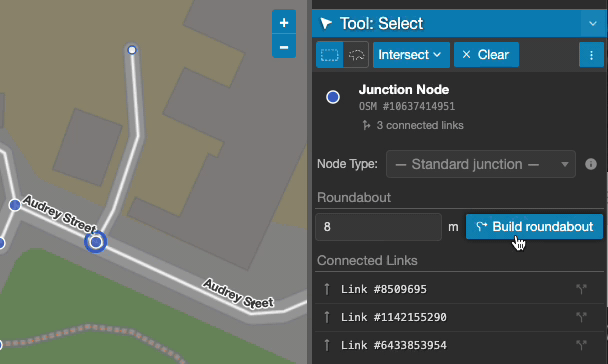Click the Junction Node blue circle icon
Viewport: 608px width, 364px height.
coord(333,97)
